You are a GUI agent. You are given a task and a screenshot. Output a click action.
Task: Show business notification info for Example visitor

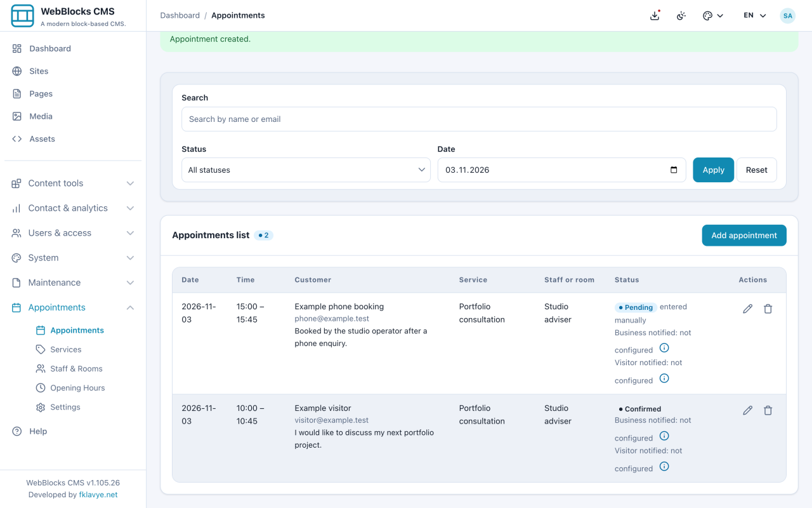click(664, 436)
